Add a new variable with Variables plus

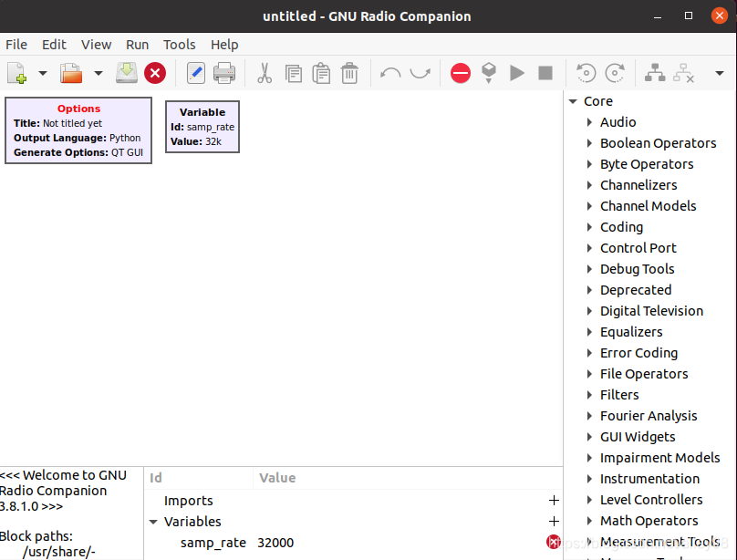tap(554, 522)
